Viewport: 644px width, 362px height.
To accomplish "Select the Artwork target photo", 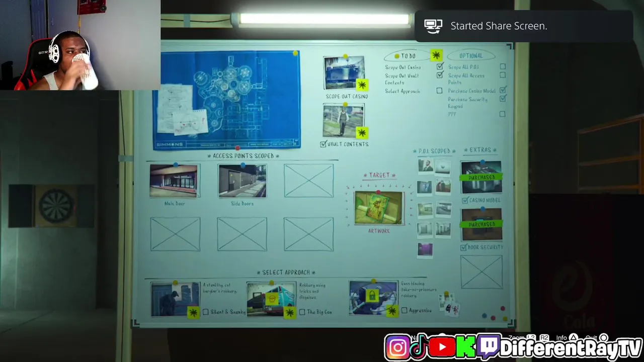I will click(x=379, y=208).
